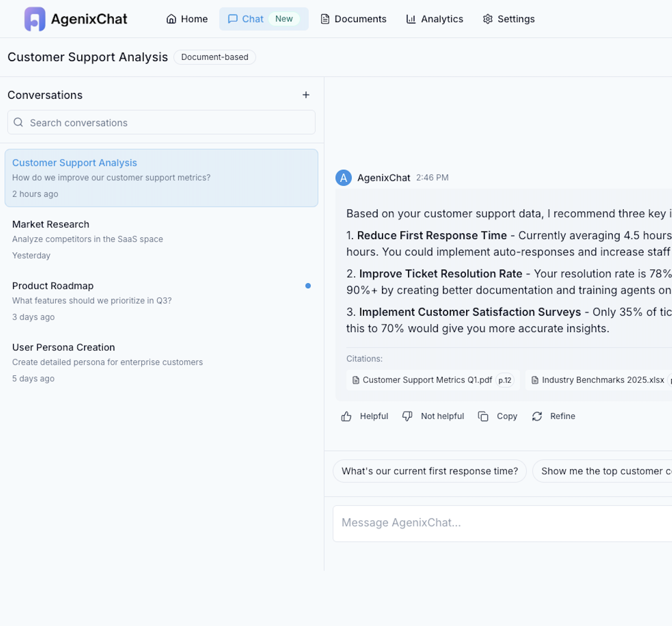
Task: Switch to the Documents tab
Action: point(353,19)
